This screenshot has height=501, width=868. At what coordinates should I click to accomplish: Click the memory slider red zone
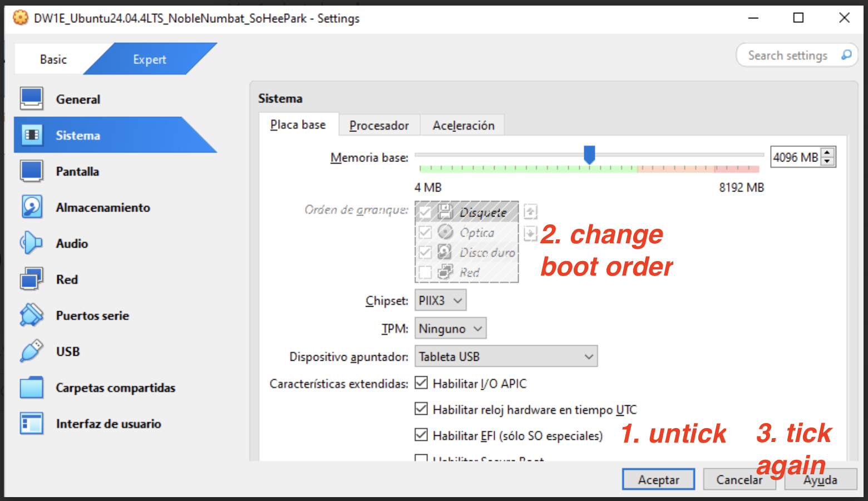pyautogui.click(x=737, y=168)
